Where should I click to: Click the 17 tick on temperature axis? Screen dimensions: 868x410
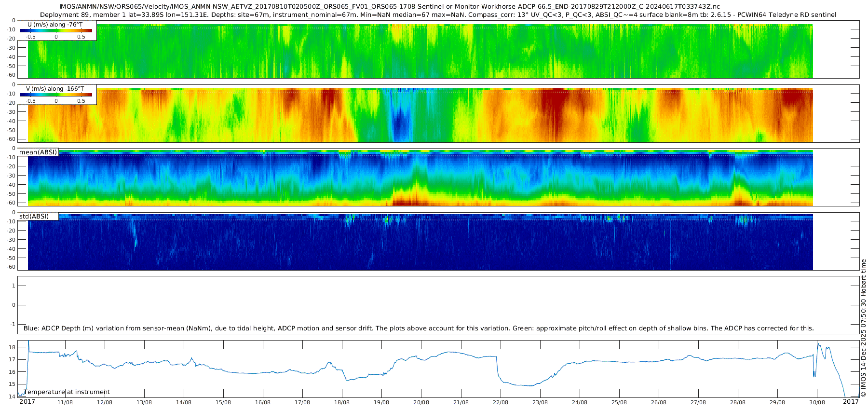tap(13, 359)
